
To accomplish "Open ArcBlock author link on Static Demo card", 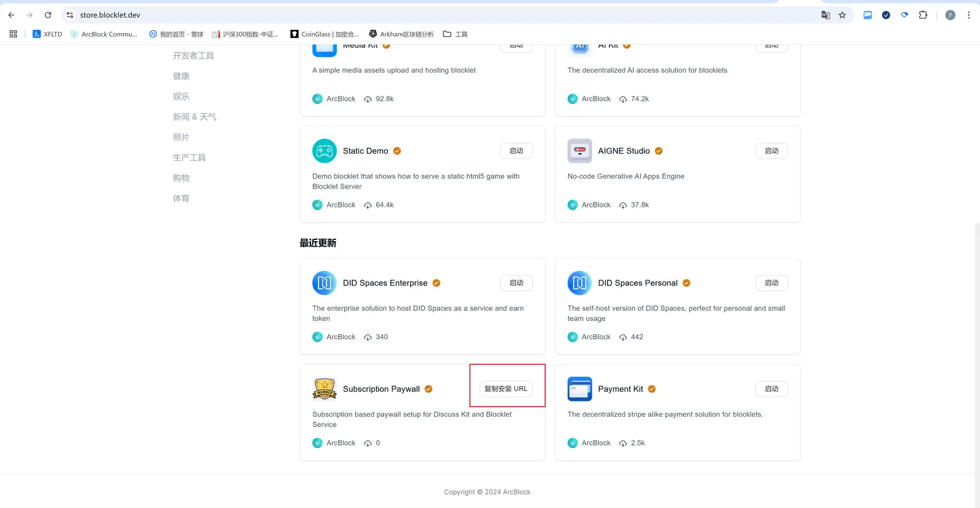I will (341, 205).
